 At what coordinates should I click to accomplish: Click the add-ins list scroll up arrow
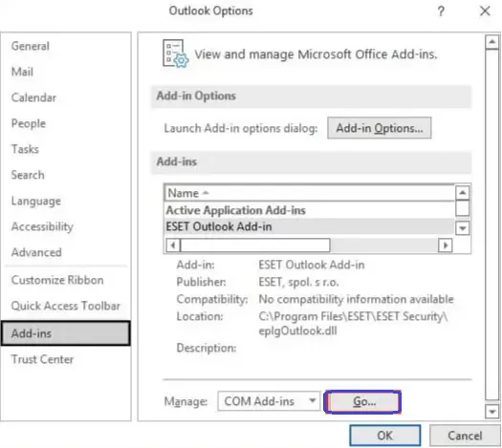[x=462, y=192]
